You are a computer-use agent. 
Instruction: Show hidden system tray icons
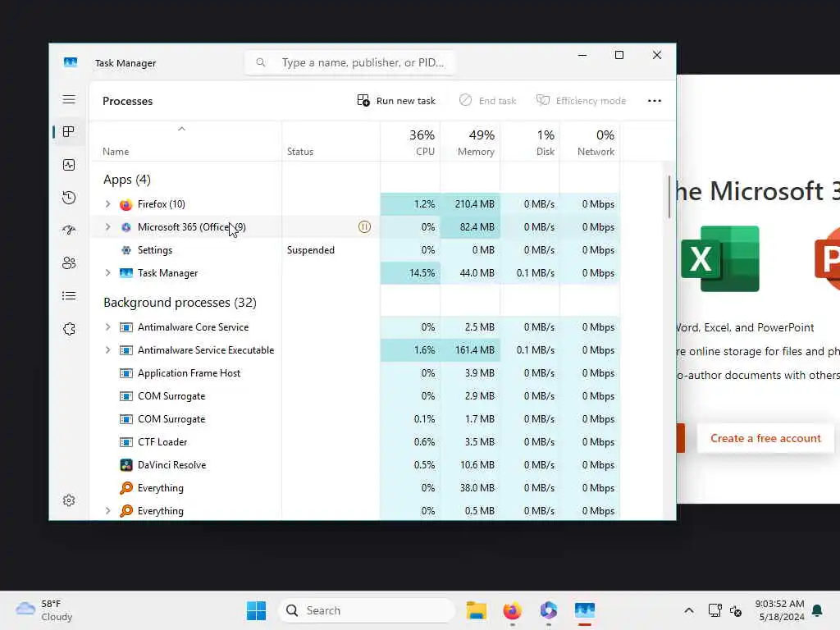(x=689, y=610)
